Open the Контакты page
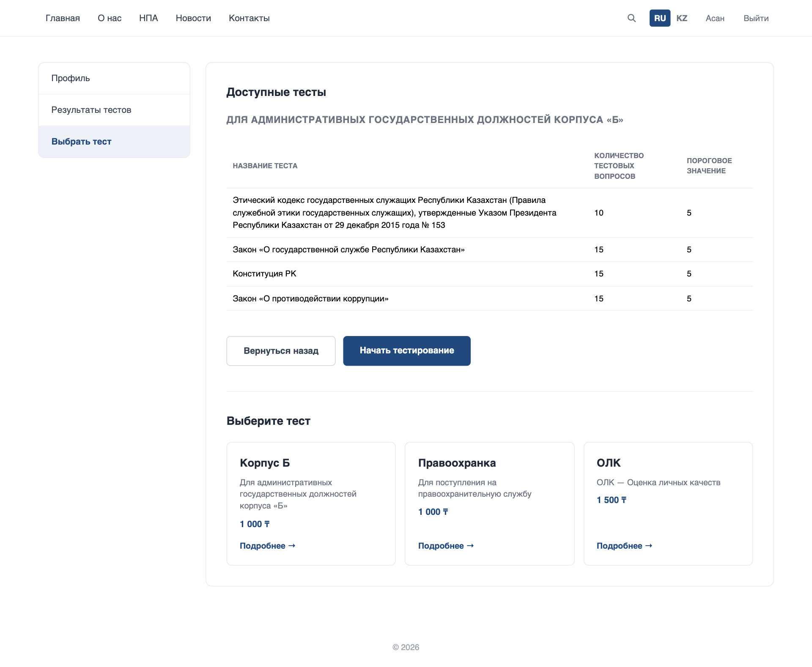 click(249, 18)
